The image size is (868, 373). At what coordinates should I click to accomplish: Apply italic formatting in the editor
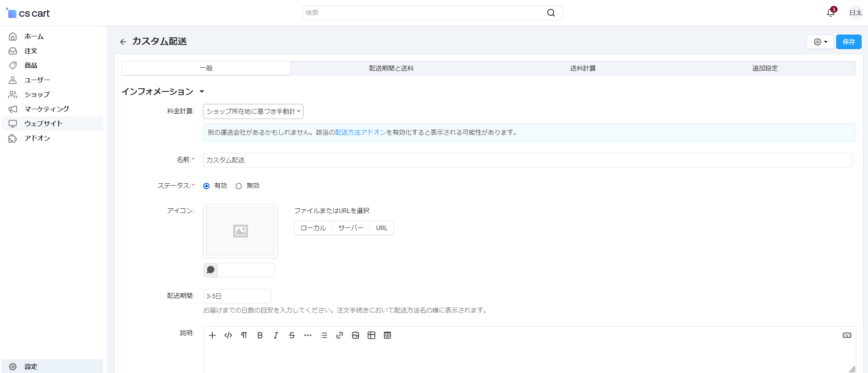pyautogui.click(x=276, y=335)
